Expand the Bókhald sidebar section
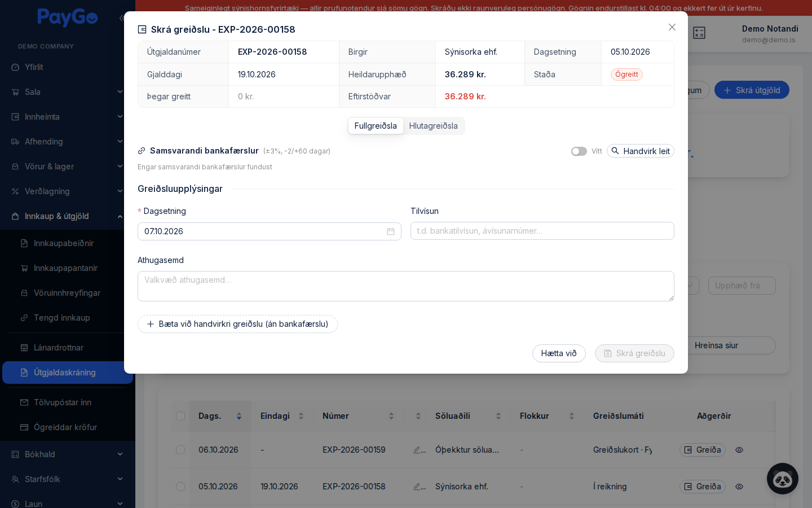The width and height of the screenshot is (812, 508). [68, 454]
